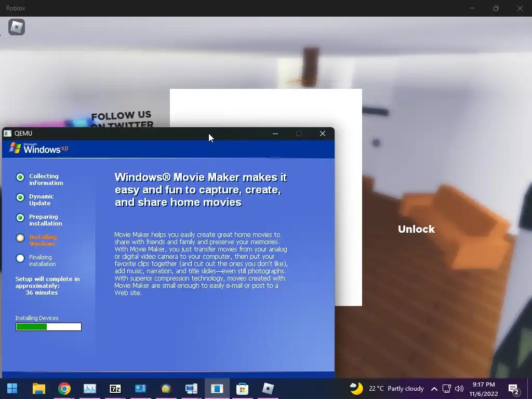532x399 pixels.
Task: Minimize the Roblox window
Action: 472,8
